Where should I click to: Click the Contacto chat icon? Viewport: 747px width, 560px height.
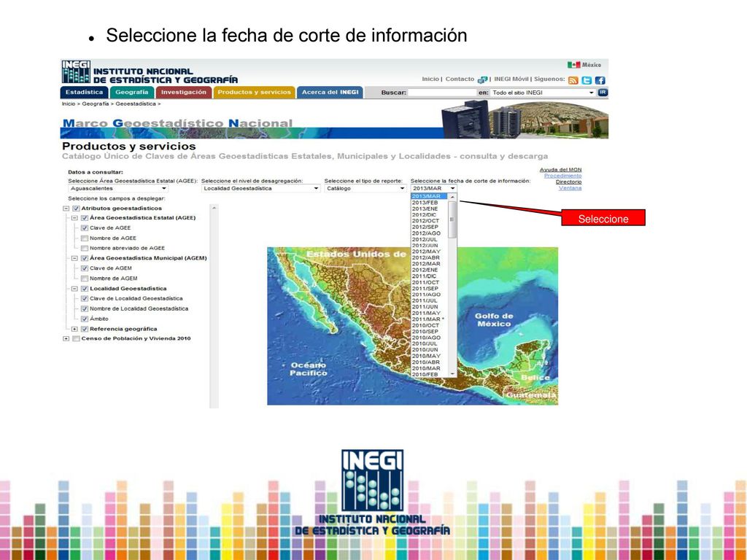(483, 79)
